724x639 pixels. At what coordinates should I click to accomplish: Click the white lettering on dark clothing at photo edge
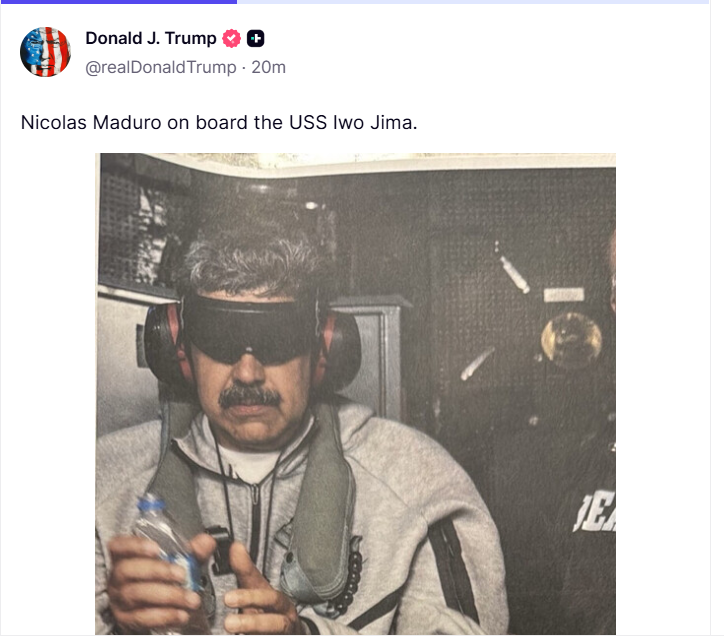coord(595,513)
